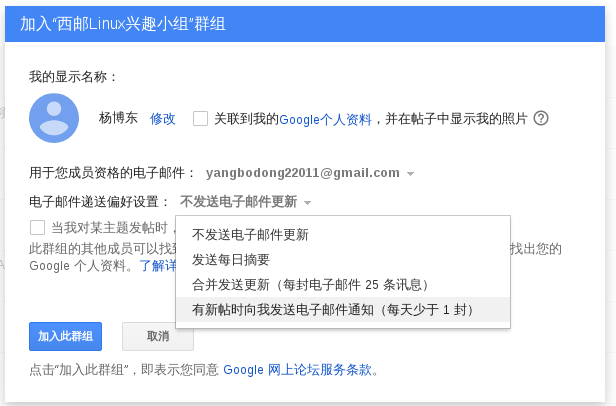Click the 我的显示名称 label
Image resolution: width=616 pixels, height=406 pixels.
73,76
